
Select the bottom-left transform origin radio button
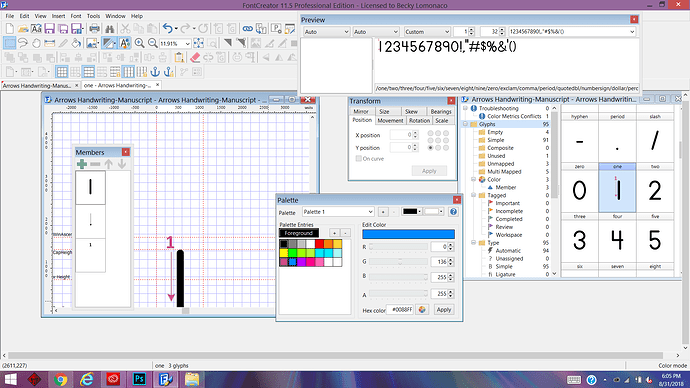tap(430, 148)
